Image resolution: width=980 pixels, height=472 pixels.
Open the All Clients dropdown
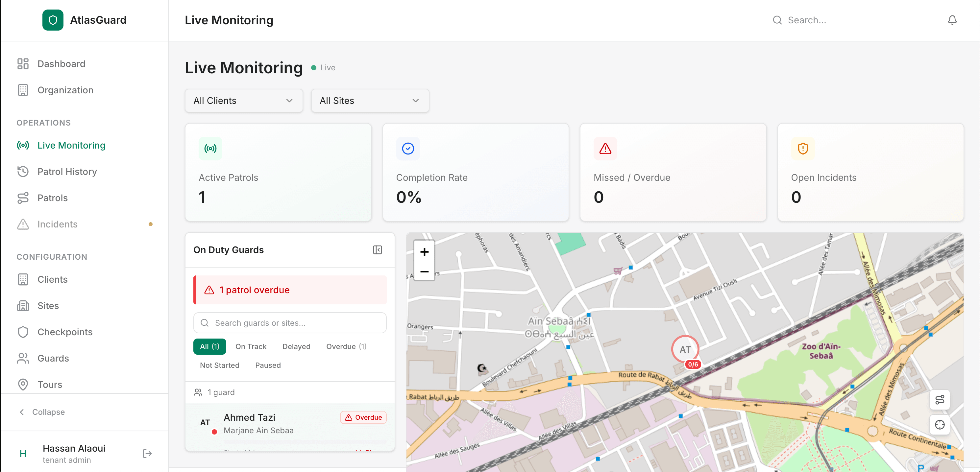(243, 101)
